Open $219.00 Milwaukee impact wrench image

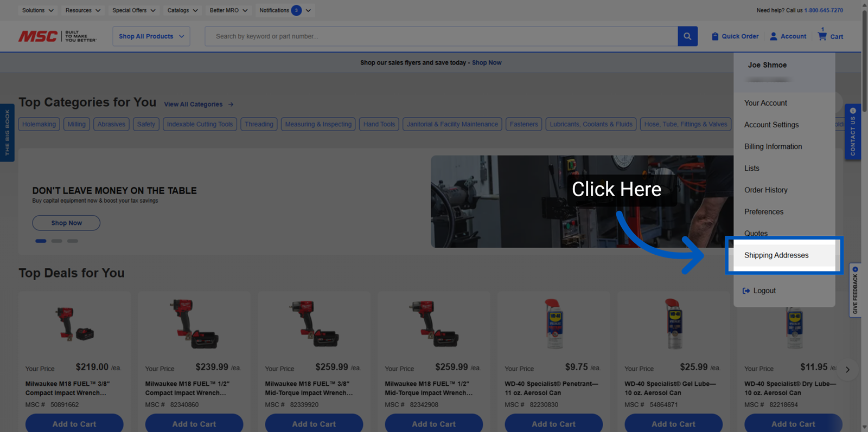pos(74,324)
